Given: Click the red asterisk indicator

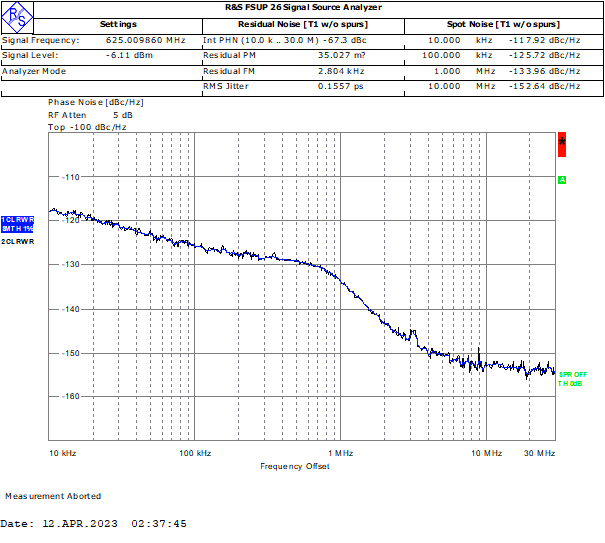Looking at the screenshot, I should [x=562, y=144].
